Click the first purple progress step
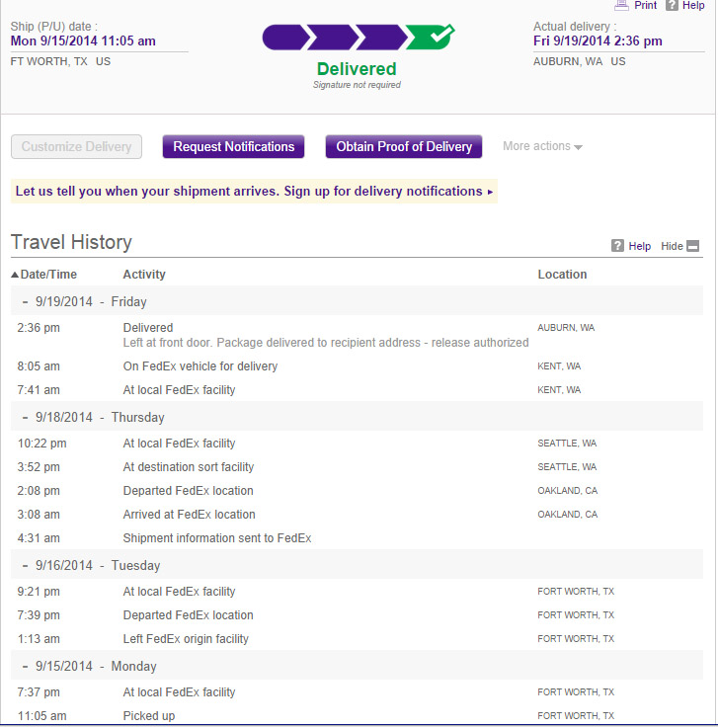Screen dimensions: 718x728 [x=285, y=38]
